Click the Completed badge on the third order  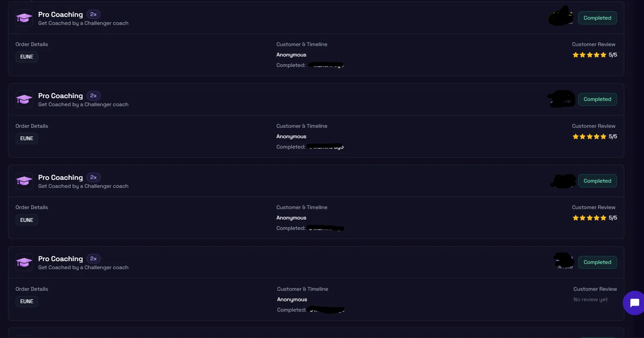pyautogui.click(x=597, y=181)
